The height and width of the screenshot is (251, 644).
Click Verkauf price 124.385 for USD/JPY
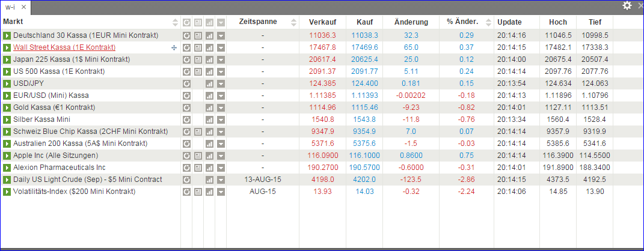point(322,83)
